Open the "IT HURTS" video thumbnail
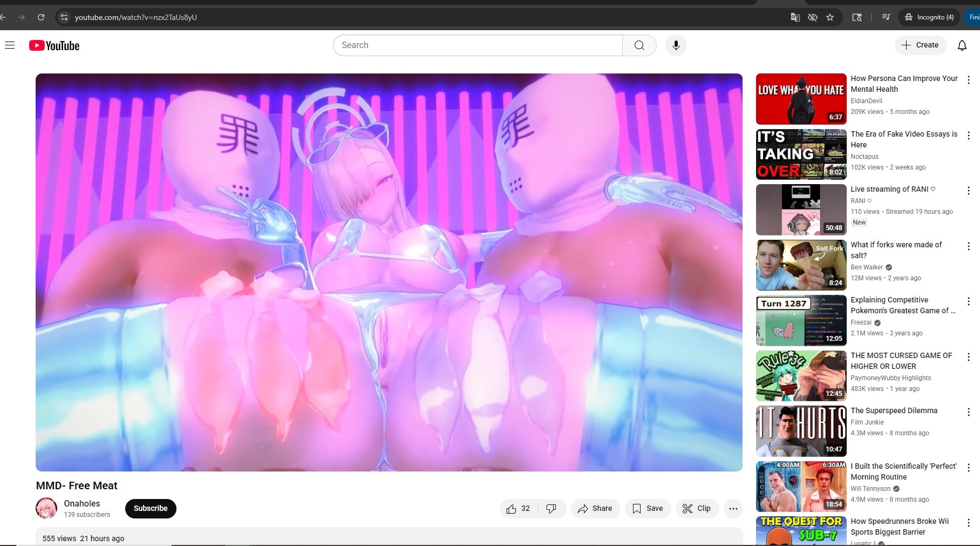 pyautogui.click(x=801, y=431)
